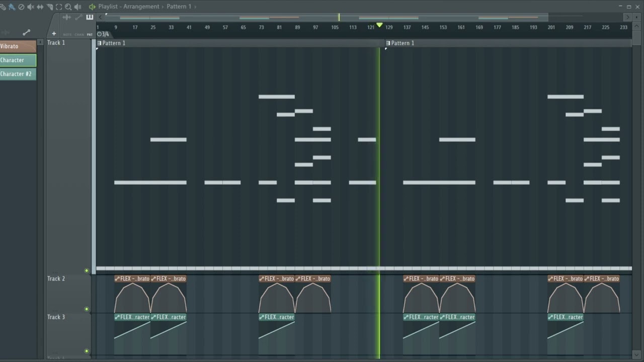This screenshot has height=362, width=644.
Task: Open Vibrato clip menu at bar 25
Action: (x=153, y=279)
